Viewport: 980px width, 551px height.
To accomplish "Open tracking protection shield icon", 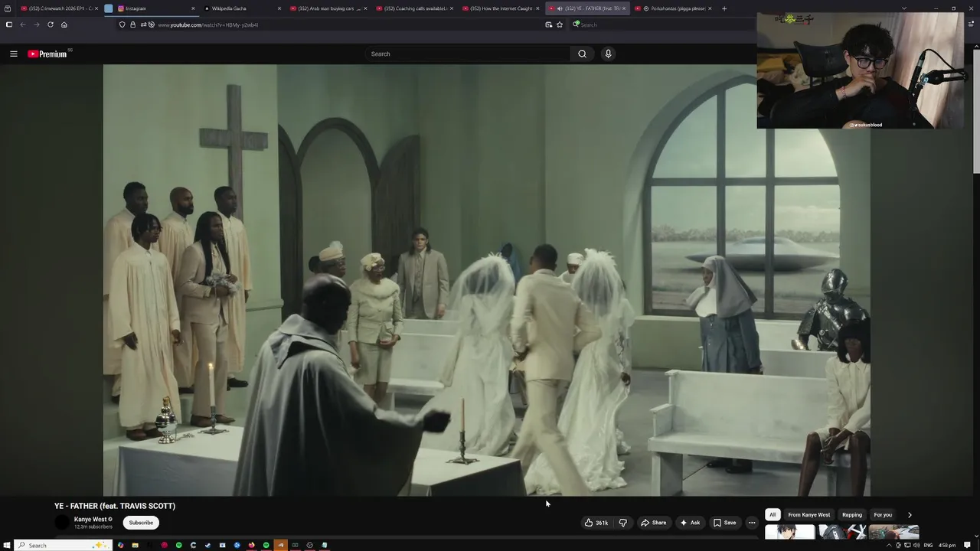I will (x=122, y=24).
